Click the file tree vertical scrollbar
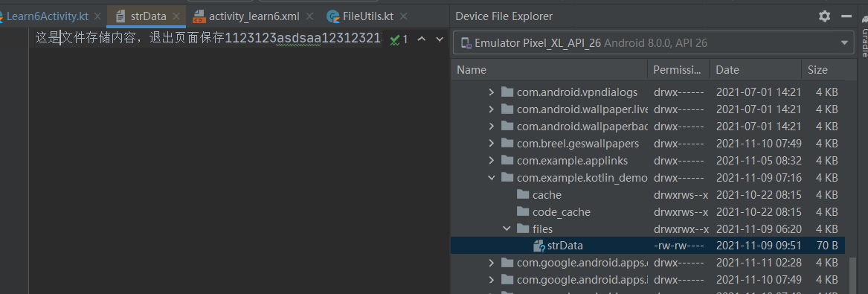This screenshot has width=868, height=294. 852,275
